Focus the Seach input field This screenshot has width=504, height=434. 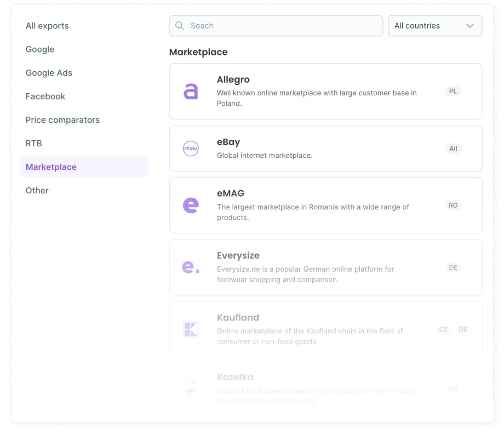tap(276, 26)
